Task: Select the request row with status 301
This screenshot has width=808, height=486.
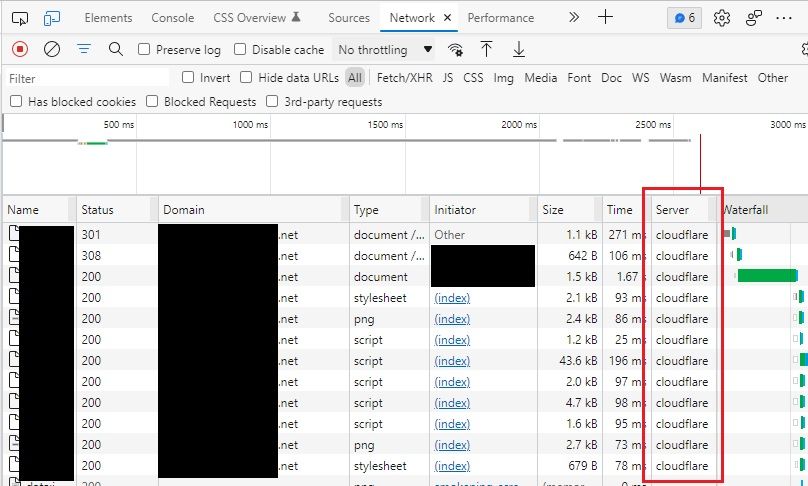Action: (x=405, y=234)
